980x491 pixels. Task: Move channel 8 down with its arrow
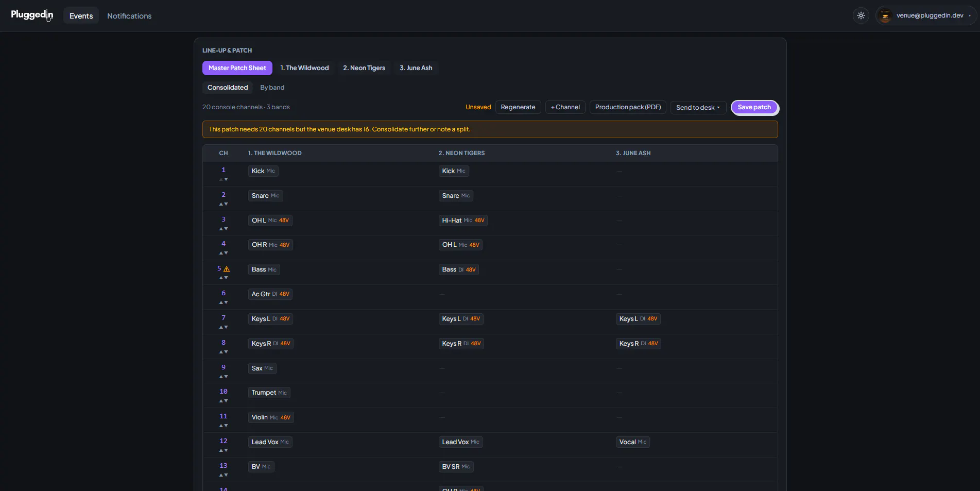tap(226, 352)
